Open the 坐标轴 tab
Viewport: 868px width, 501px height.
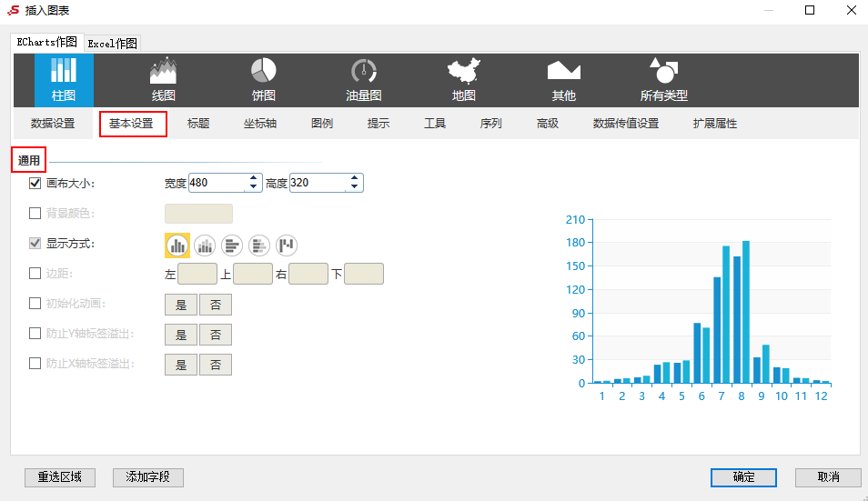click(x=260, y=124)
